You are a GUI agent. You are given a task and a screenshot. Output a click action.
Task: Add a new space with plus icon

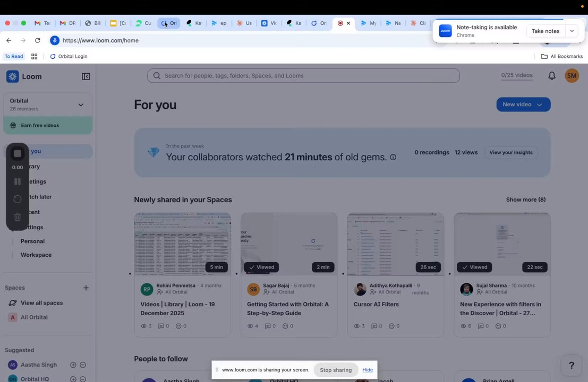[x=86, y=288]
